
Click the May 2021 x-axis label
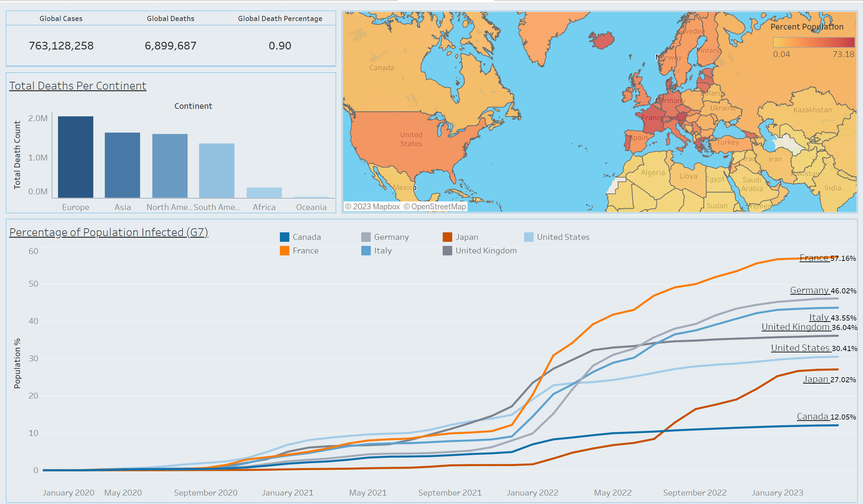point(368,493)
